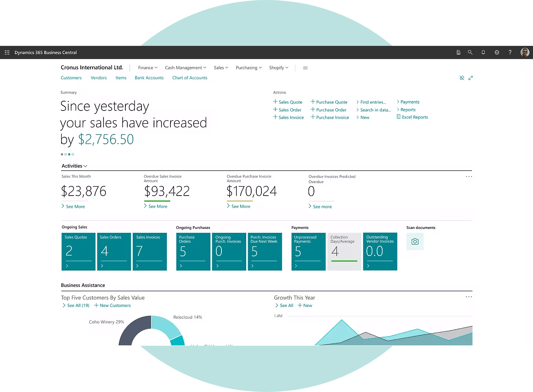Open Activities more options ellipsis
This screenshot has width=533, height=392.
[469, 176]
